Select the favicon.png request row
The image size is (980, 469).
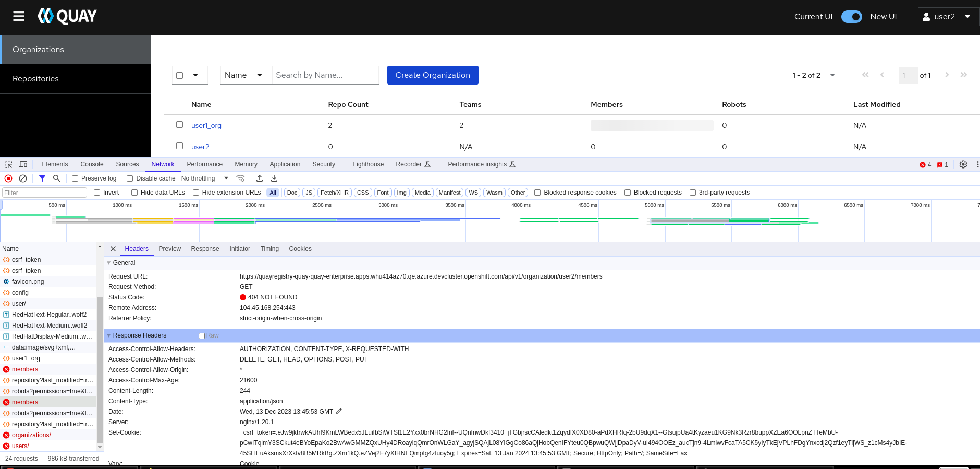tap(48, 282)
